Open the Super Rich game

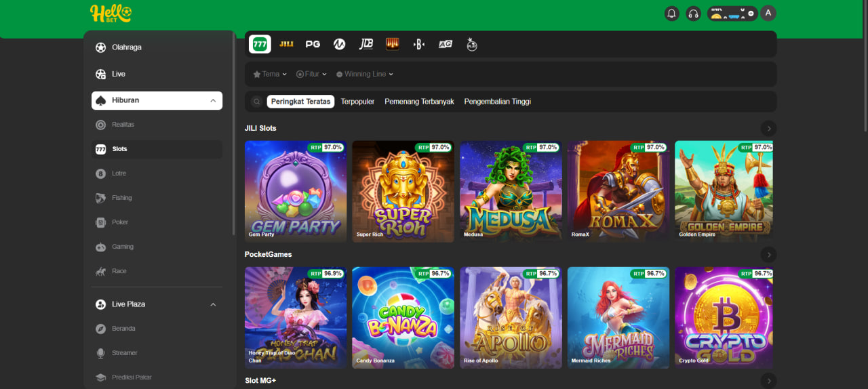(x=403, y=191)
